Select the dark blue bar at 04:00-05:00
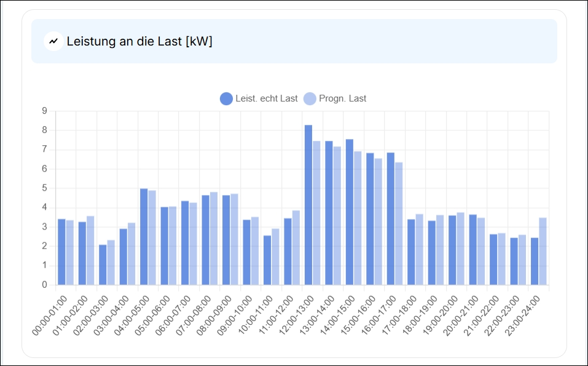588x366 pixels. [144, 237]
